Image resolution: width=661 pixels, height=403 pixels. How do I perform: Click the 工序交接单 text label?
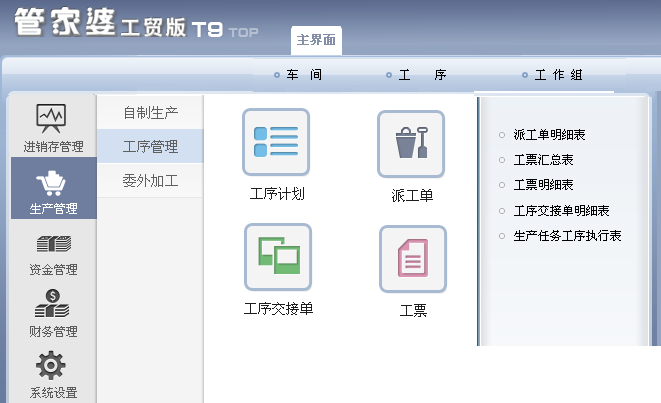coord(278,309)
